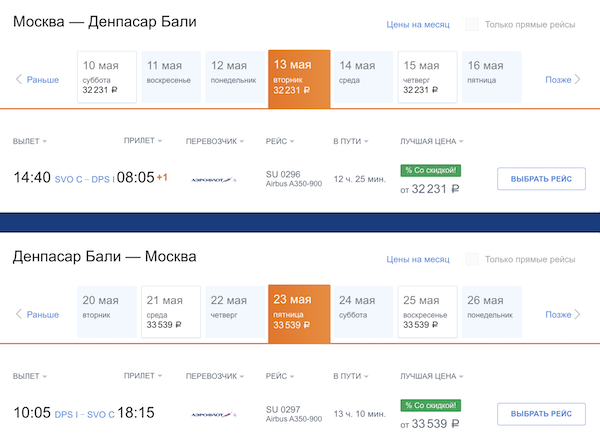Enable "Только прямые рейсы" for Москва — Денпасар
Viewport: 600px width, 446px height.
click(x=472, y=24)
